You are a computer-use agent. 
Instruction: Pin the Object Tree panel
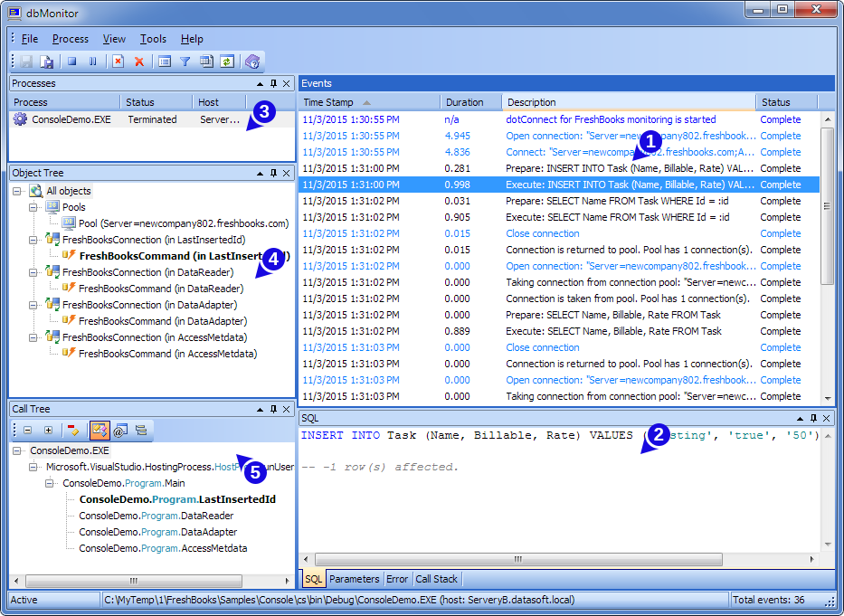click(273, 173)
